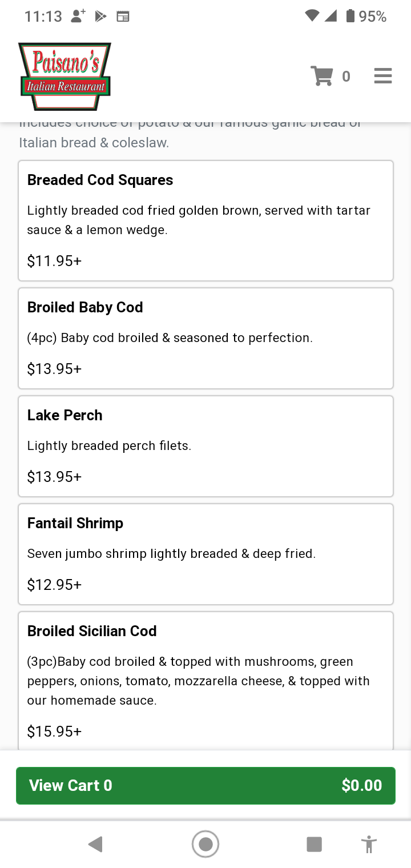Open the Broiled Baby Cod item
This screenshot has height=868, width=411.
point(205,338)
